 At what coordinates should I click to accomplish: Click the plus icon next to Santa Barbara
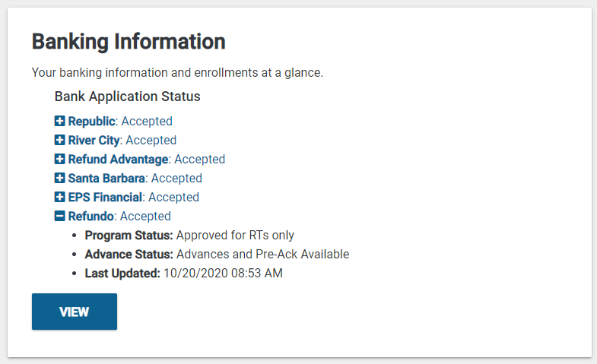coord(59,178)
